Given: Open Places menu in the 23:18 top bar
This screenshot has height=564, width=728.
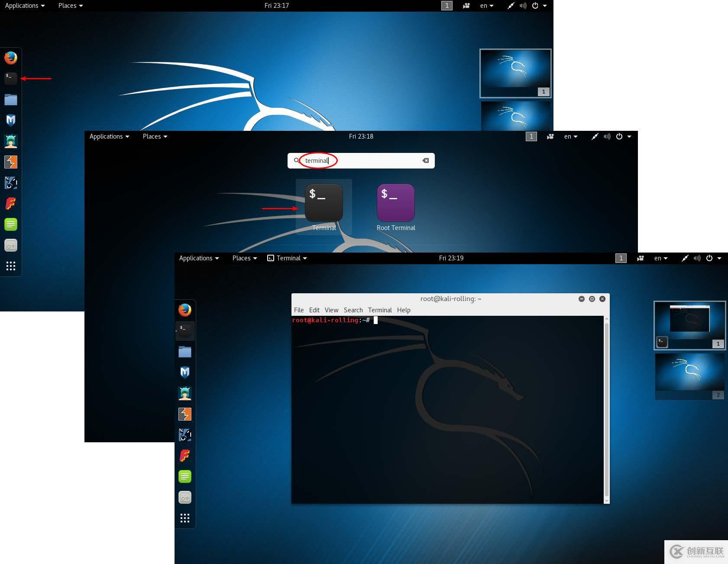Looking at the screenshot, I should click(x=155, y=136).
